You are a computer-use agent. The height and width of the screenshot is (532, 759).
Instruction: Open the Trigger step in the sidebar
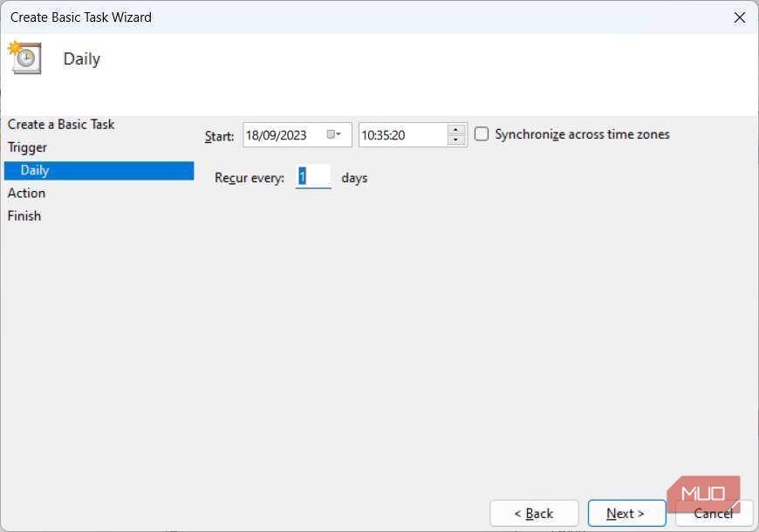(27, 147)
